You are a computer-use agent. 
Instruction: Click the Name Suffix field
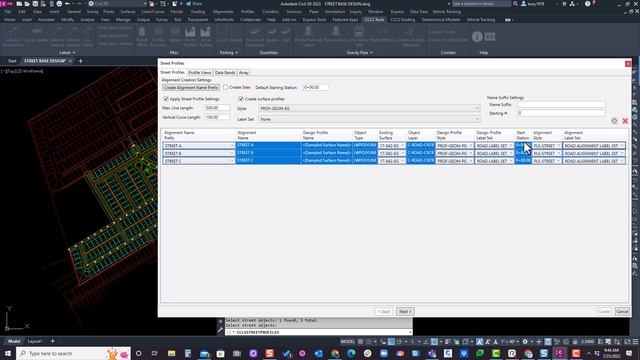click(x=561, y=104)
